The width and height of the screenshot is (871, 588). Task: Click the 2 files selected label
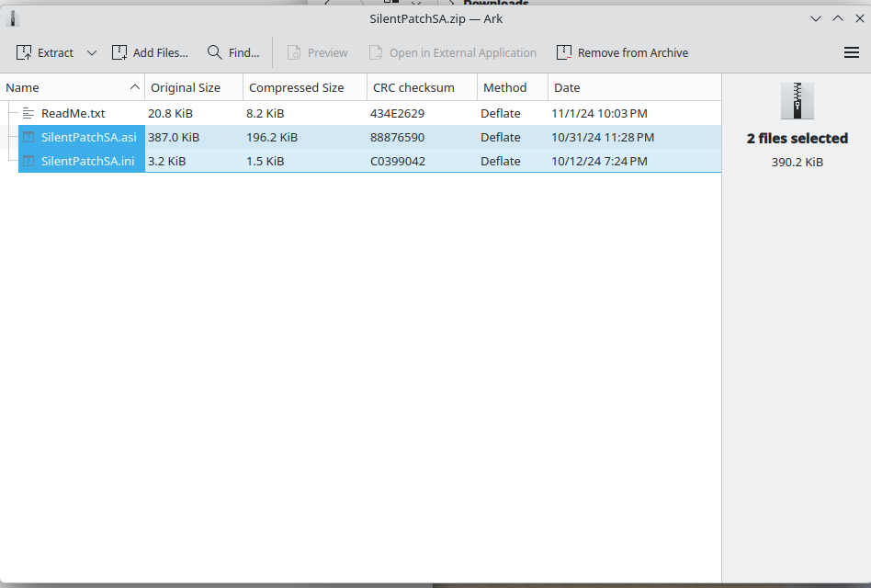797,138
